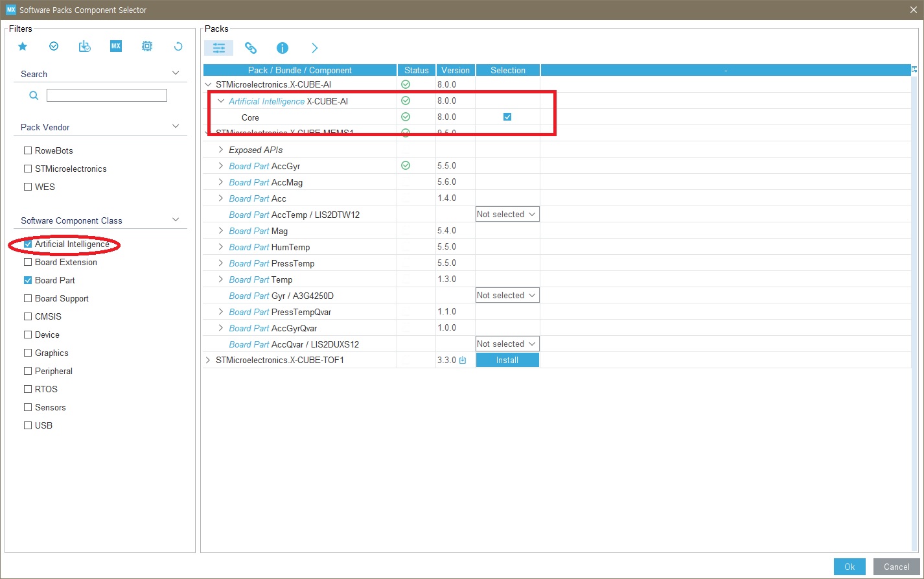Click status check icon of AccGyr row
The width and height of the screenshot is (924, 579).
(x=406, y=165)
